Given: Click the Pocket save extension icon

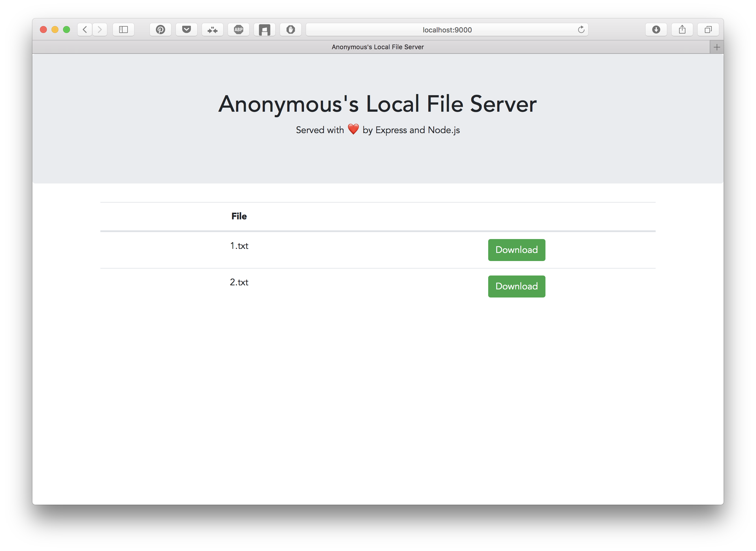Looking at the screenshot, I should pos(186,30).
